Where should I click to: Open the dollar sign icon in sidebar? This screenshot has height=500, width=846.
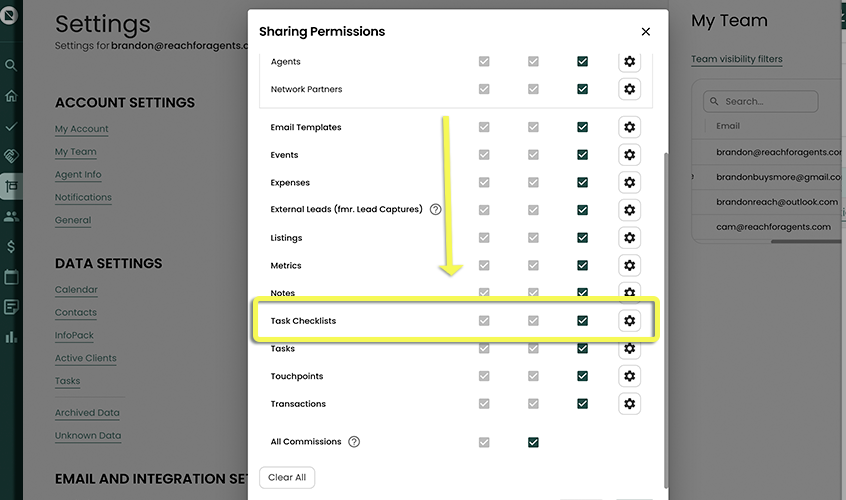tap(11, 246)
